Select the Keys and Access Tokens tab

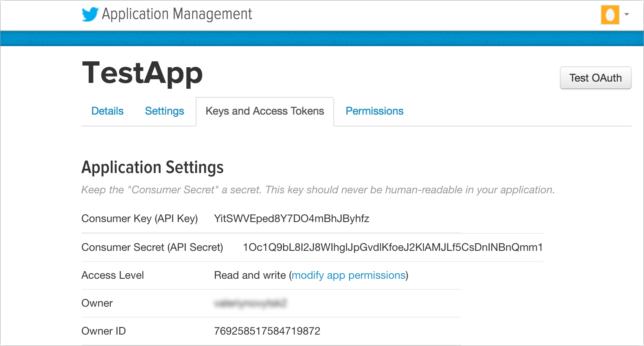(x=265, y=111)
